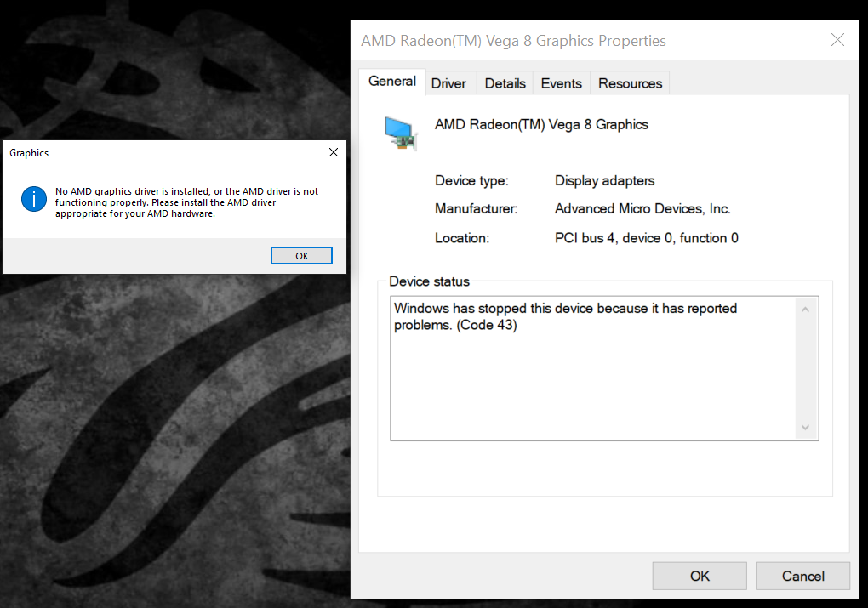Click the 'Display adapters' device type value
This screenshot has height=608, width=868.
(604, 181)
